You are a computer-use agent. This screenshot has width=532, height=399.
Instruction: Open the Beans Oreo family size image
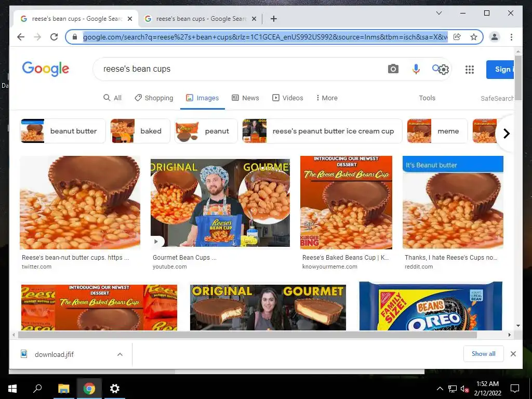click(431, 306)
